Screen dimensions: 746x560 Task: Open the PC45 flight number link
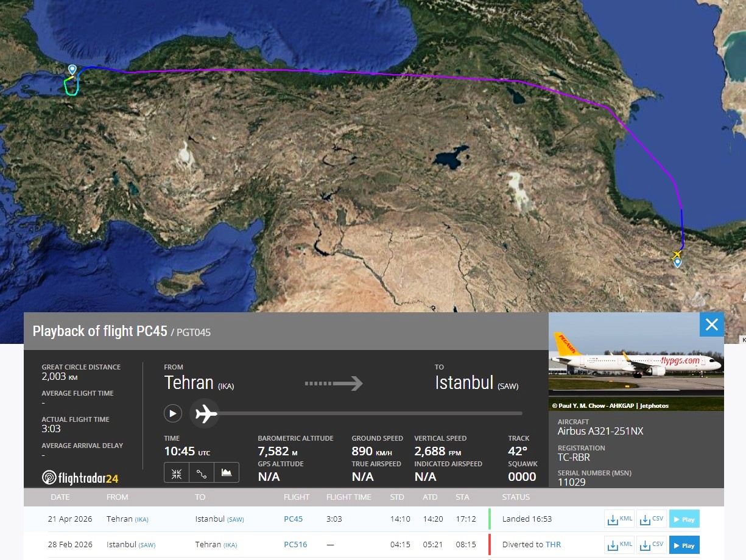[293, 519]
